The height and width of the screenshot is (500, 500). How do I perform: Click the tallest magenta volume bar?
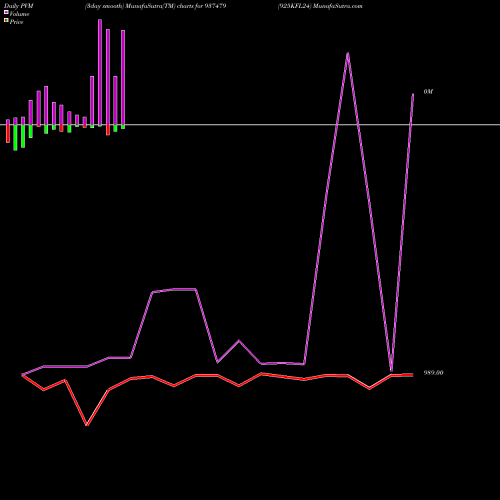100,72
